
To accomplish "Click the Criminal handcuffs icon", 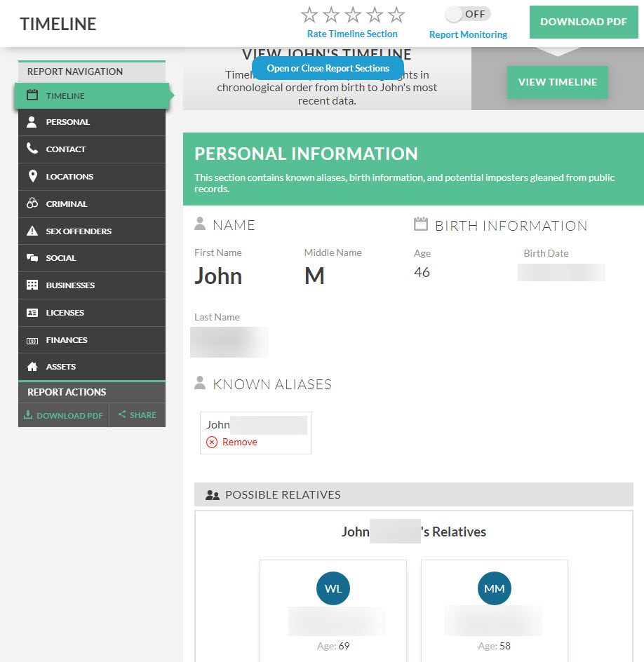I will [32, 203].
